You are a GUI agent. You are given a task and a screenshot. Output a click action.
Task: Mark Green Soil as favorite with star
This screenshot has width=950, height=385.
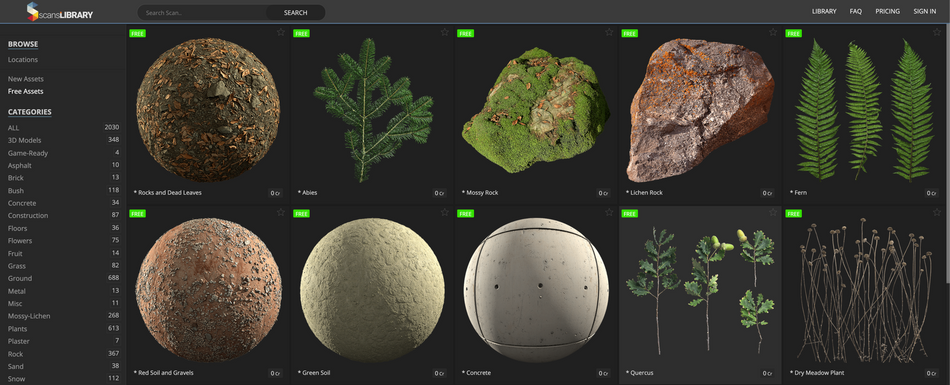pos(445,212)
